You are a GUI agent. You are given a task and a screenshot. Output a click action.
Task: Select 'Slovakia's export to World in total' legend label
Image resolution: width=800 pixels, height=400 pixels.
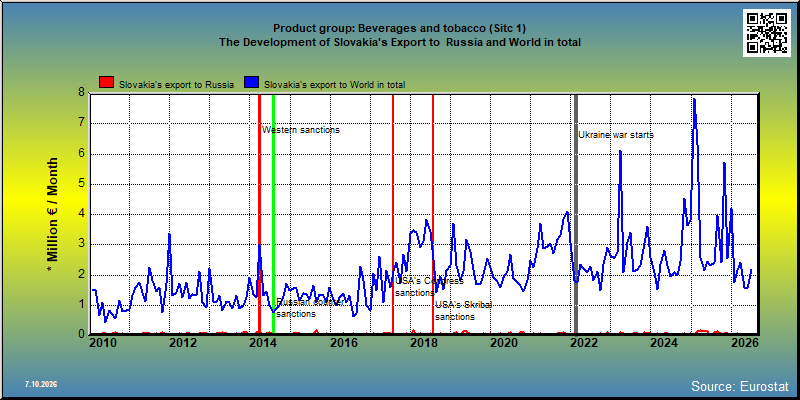click(335, 85)
